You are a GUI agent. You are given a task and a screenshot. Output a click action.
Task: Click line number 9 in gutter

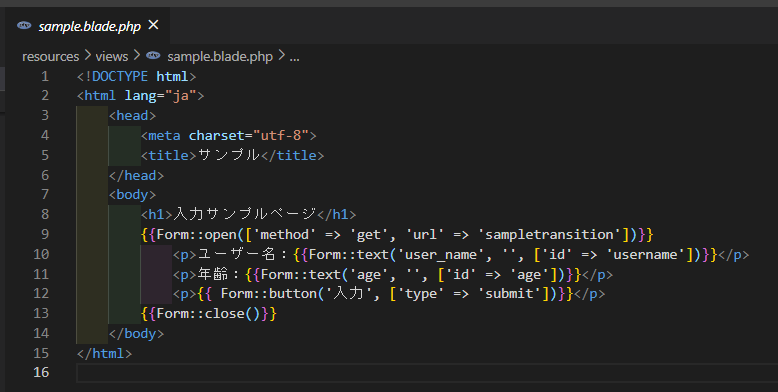pyautogui.click(x=45, y=234)
